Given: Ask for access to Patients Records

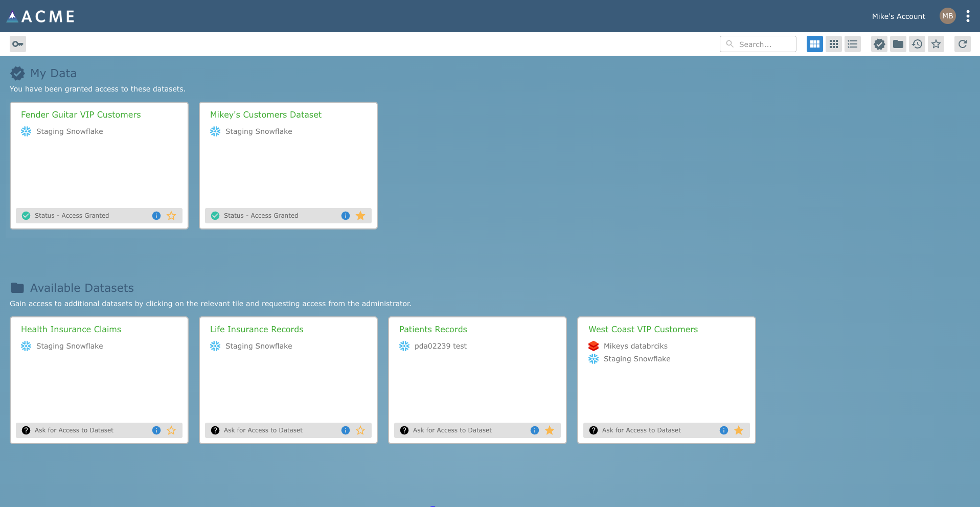Looking at the screenshot, I should [x=452, y=430].
